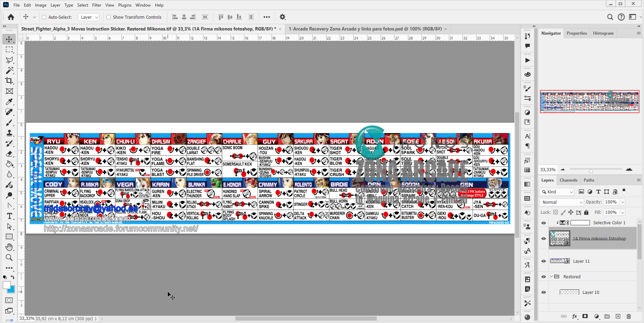Select the Pen tool

(9, 206)
